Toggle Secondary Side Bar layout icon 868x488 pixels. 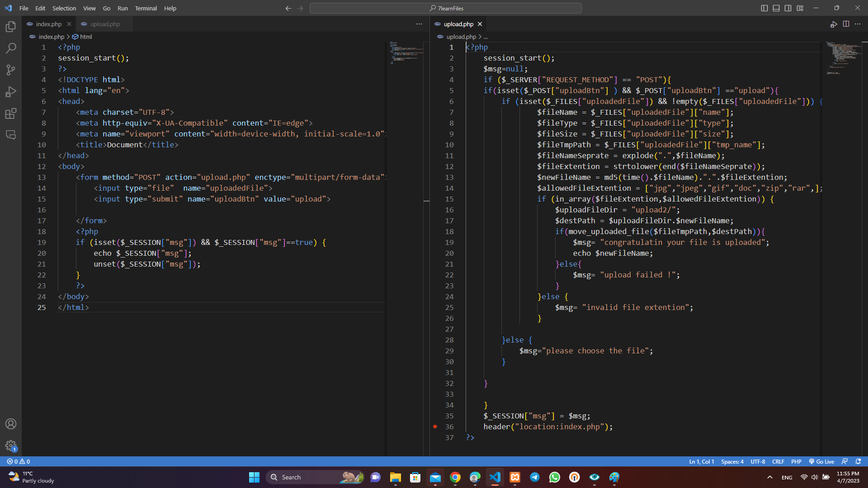coord(788,8)
